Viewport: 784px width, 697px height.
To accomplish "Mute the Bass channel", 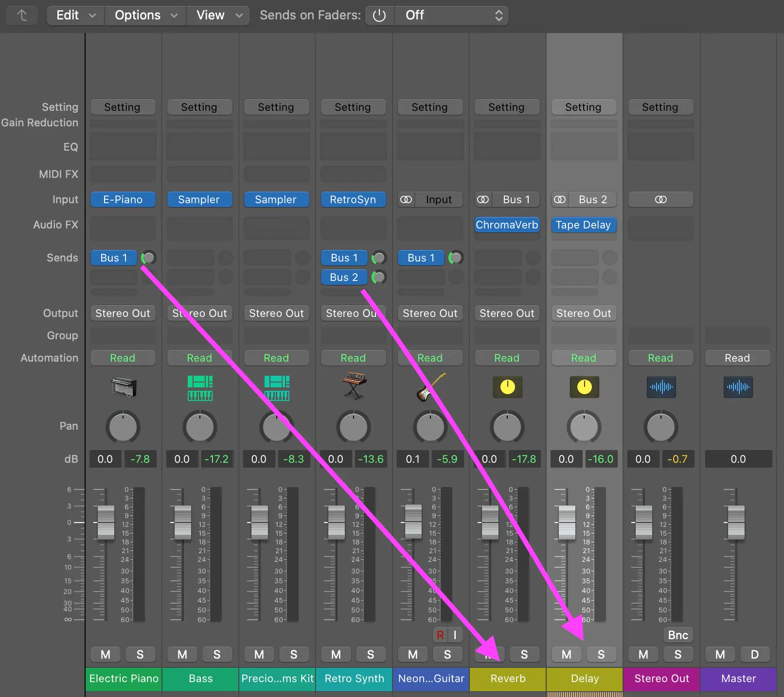I will coord(182,654).
